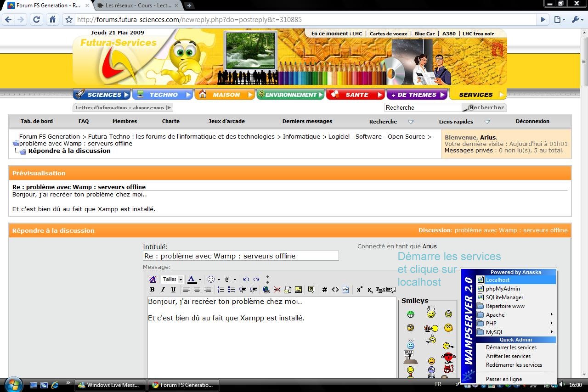This screenshot has width=588, height=392.
Task: Click the Recherche search input field
Action: point(423,107)
